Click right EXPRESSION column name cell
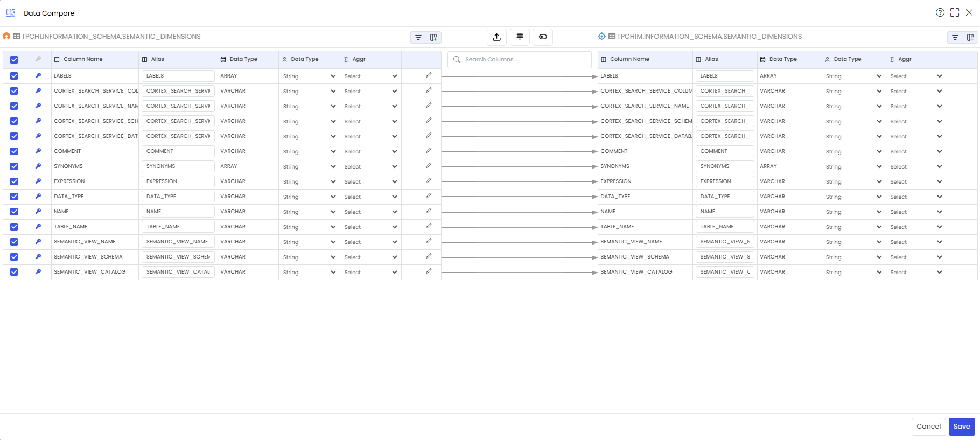The width and height of the screenshot is (980, 440). point(645,181)
